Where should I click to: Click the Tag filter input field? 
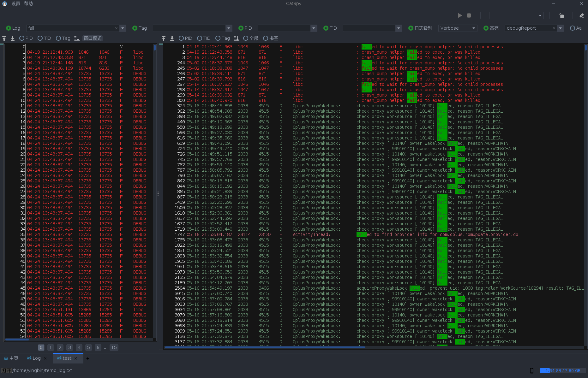click(x=189, y=28)
